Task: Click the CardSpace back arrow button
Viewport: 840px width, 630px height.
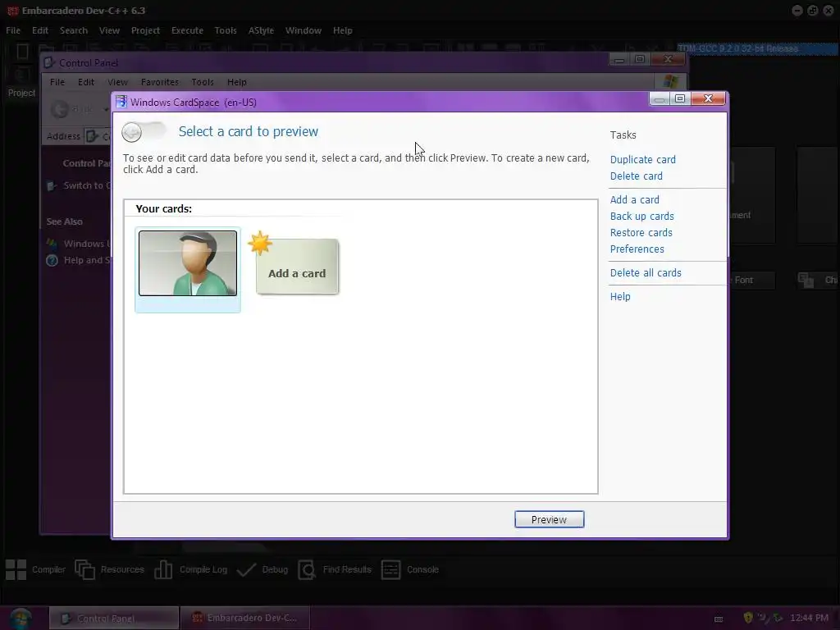Action: click(132, 132)
